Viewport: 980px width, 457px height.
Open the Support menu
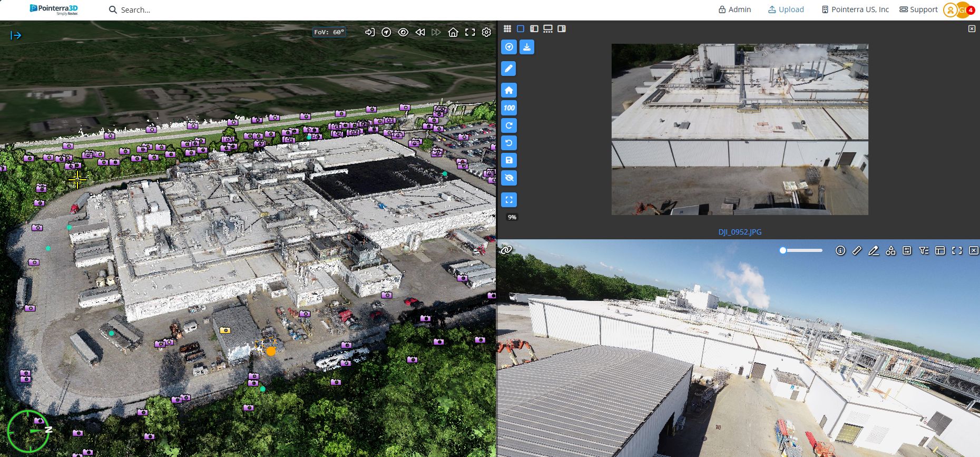click(x=918, y=9)
